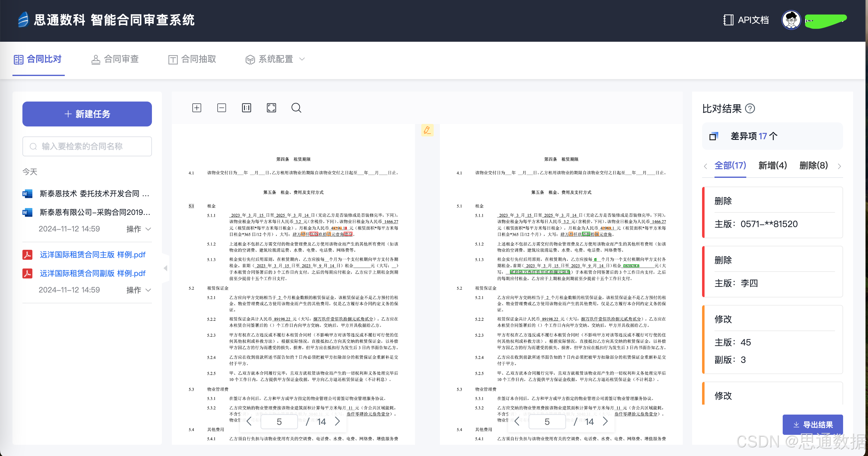Expand the 系统配置 dropdown menu

(x=275, y=59)
